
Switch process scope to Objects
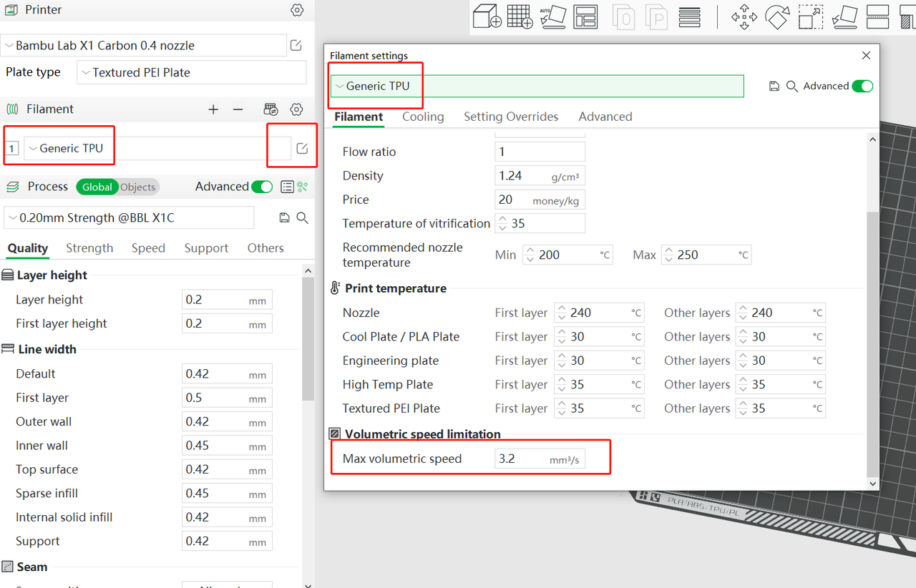pyautogui.click(x=138, y=187)
